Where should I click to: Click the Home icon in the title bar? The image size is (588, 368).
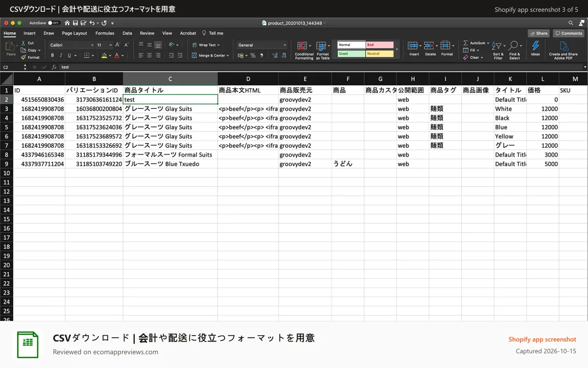[x=67, y=23]
